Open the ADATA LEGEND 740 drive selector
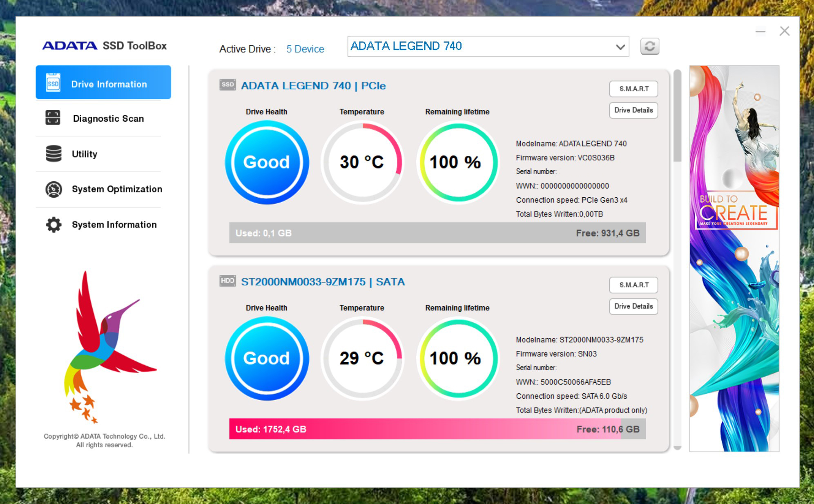 pyautogui.click(x=488, y=46)
